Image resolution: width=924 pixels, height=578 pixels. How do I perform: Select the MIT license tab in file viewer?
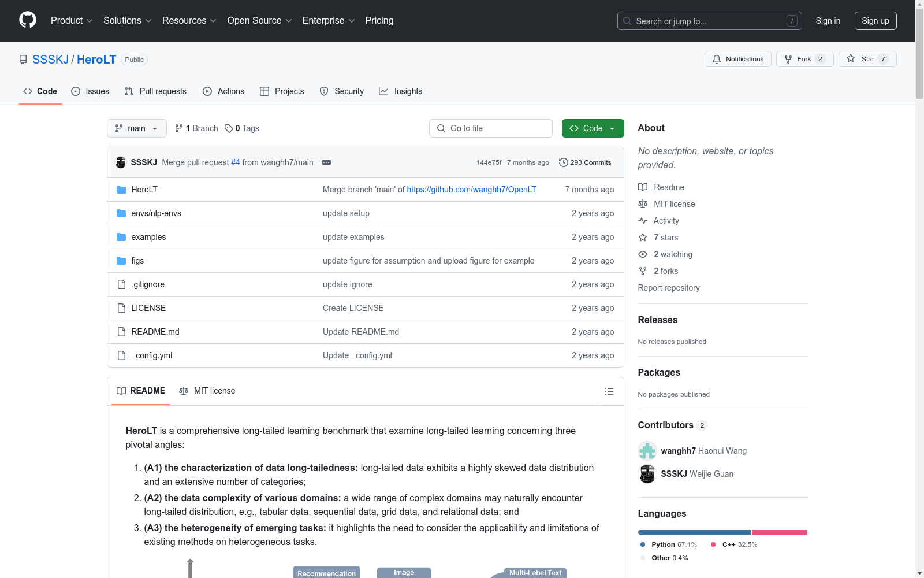coord(207,391)
